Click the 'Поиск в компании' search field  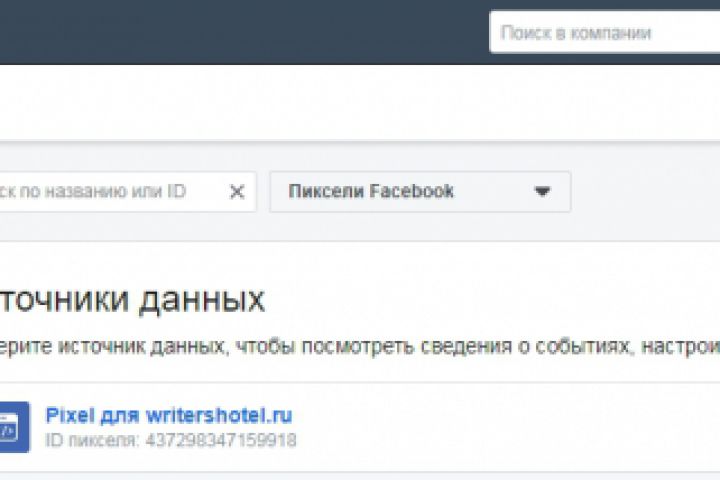coord(605,33)
